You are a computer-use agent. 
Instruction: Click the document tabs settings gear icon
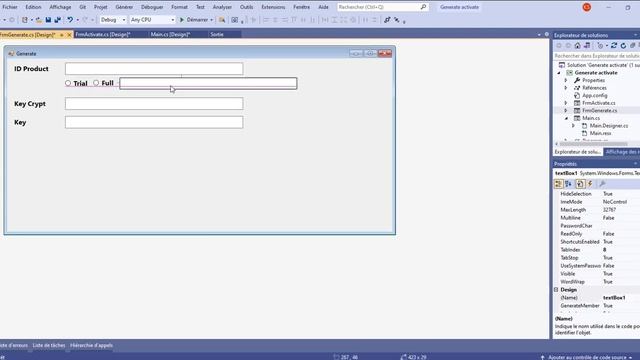tap(547, 35)
